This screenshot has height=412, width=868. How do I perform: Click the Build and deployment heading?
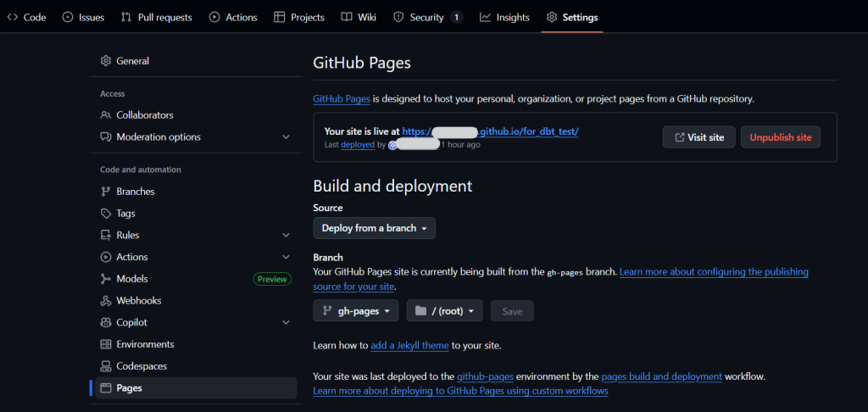coord(393,186)
